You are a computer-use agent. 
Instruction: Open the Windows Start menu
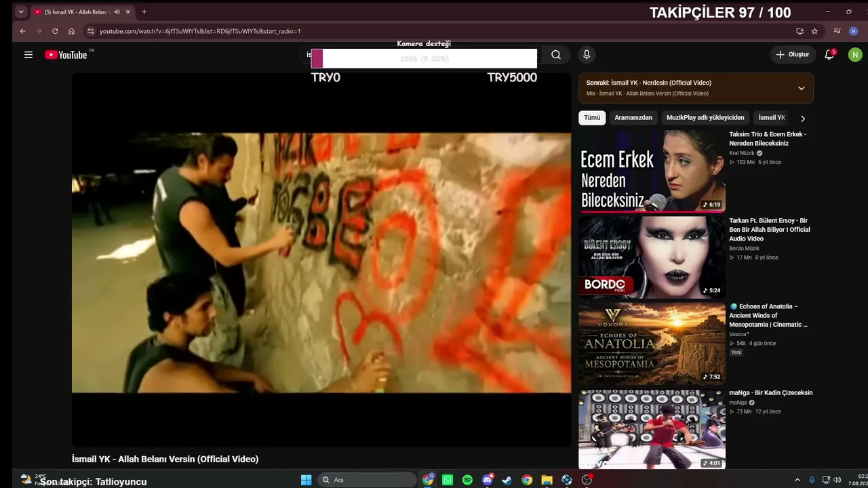pyautogui.click(x=307, y=480)
